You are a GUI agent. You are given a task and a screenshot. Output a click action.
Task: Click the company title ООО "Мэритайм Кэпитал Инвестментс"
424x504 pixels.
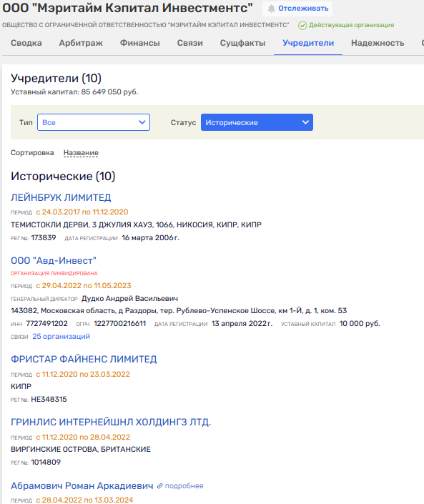click(127, 8)
